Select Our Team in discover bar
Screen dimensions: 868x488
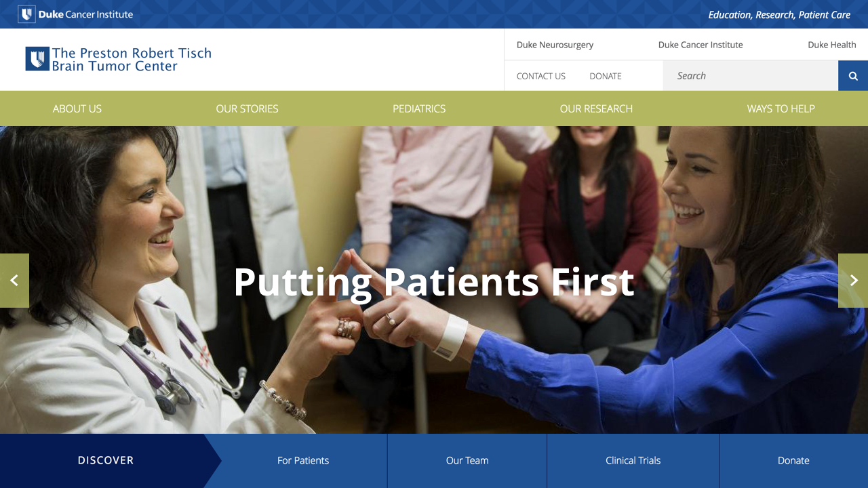(x=467, y=461)
